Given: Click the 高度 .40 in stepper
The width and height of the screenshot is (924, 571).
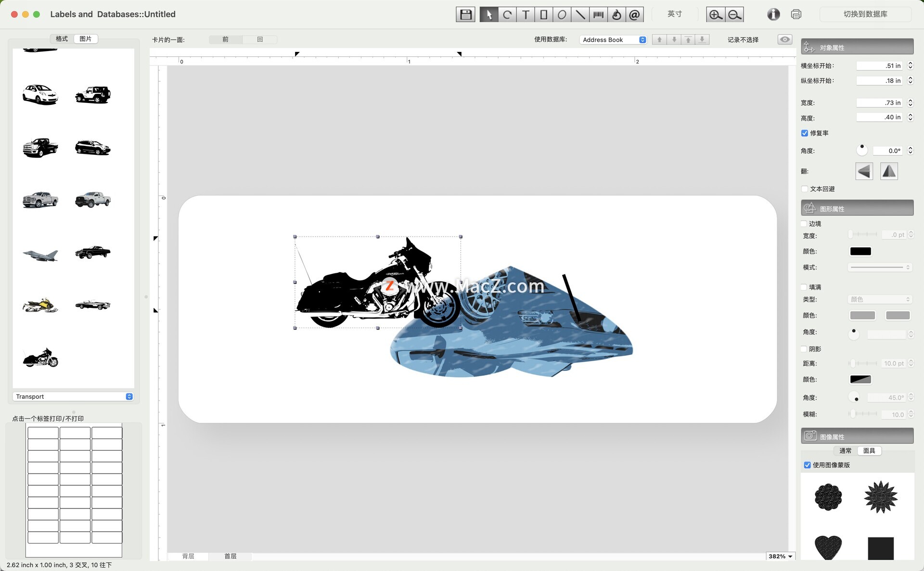Looking at the screenshot, I should tap(910, 117).
